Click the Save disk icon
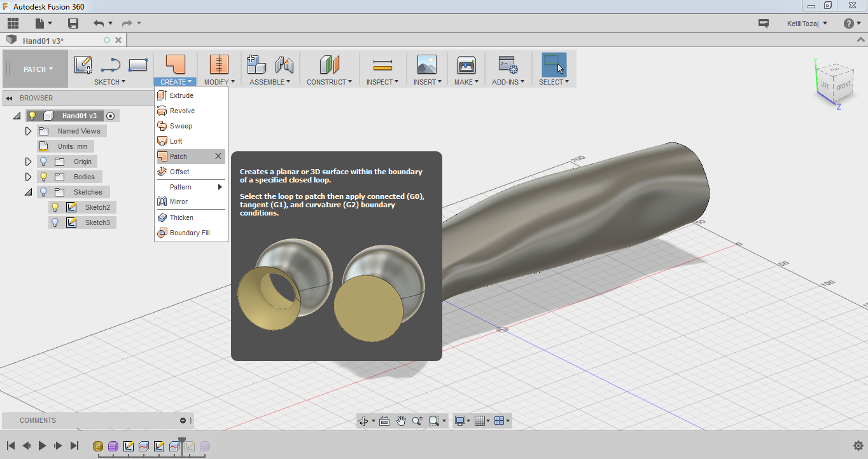868x459 pixels. click(x=73, y=24)
